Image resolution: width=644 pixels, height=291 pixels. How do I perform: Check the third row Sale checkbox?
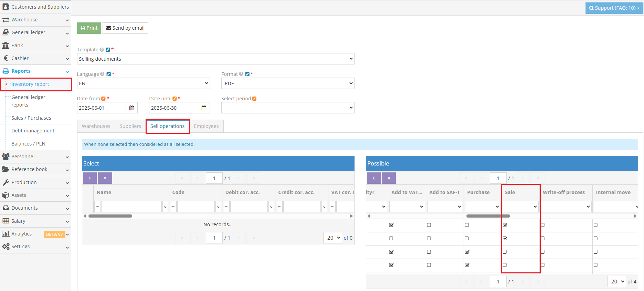(x=505, y=252)
